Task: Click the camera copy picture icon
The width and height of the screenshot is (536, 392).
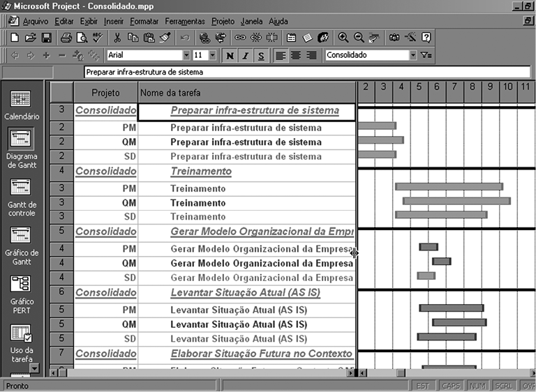Action: click(394, 38)
